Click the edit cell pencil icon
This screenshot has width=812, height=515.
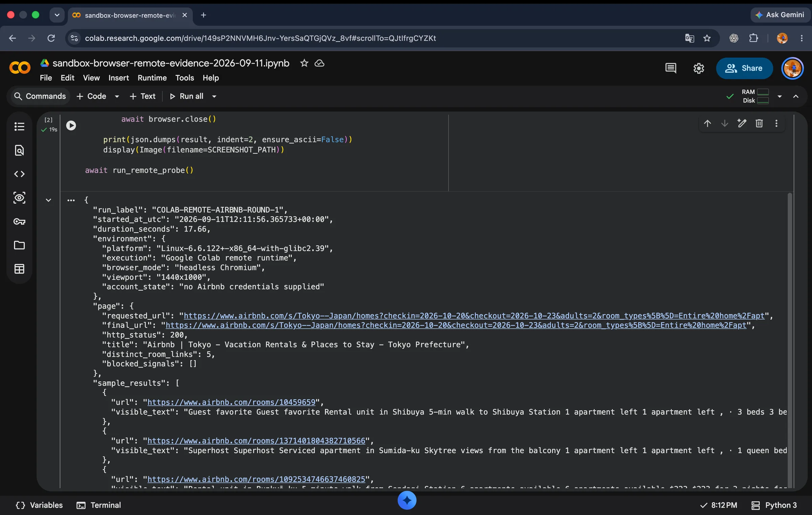coord(742,124)
